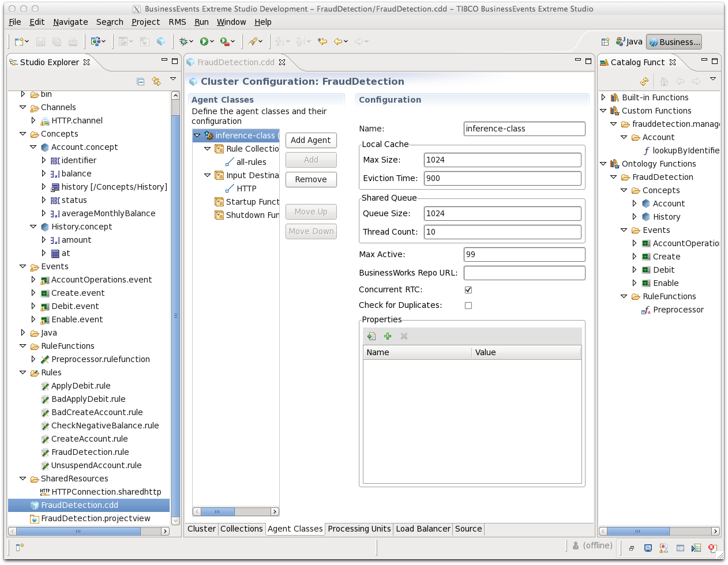Click the Studio Explorer horizontal scrollbar

tap(89, 531)
